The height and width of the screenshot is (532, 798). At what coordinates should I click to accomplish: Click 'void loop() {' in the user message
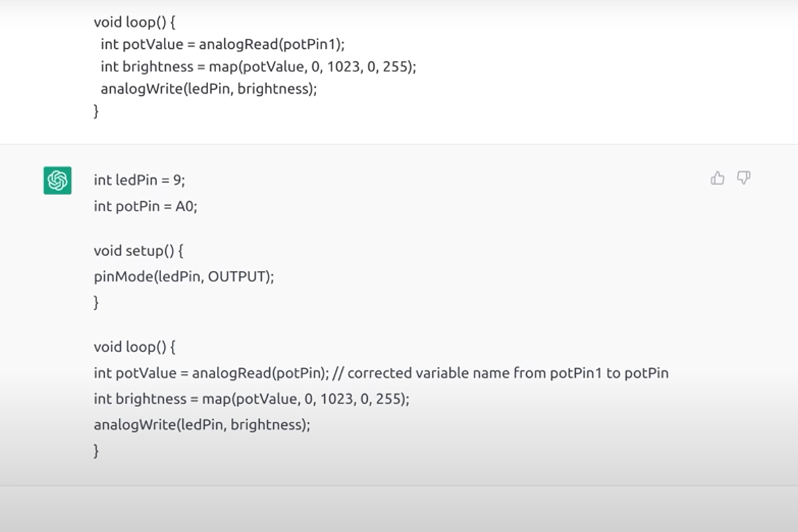[x=135, y=22]
